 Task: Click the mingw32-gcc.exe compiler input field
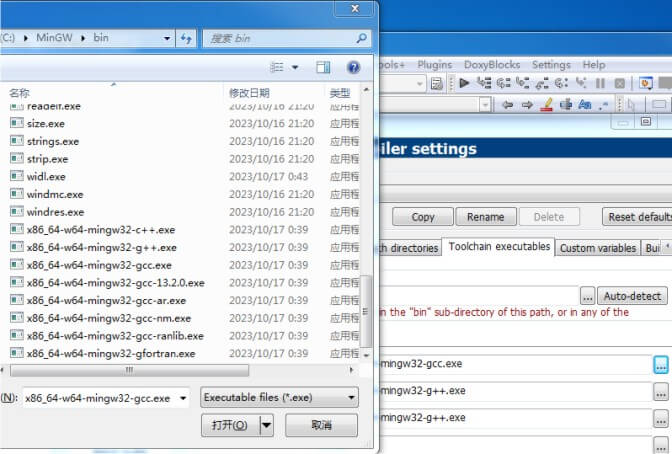(x=514, y=364)
